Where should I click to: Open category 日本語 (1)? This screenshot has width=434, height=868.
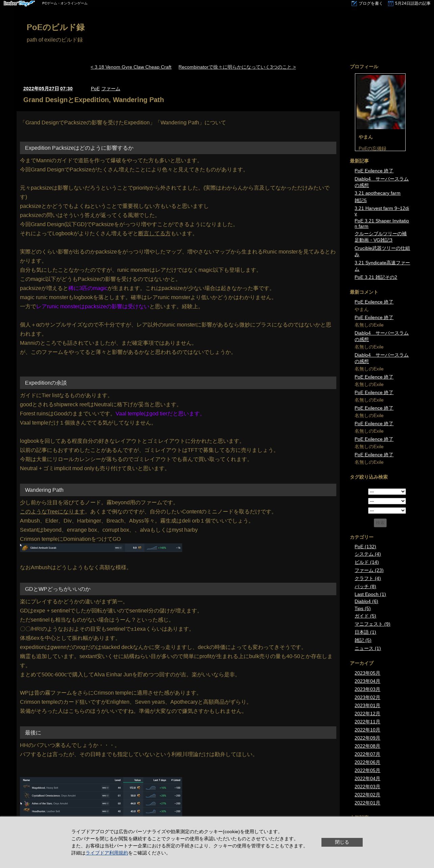click(365, 632)
